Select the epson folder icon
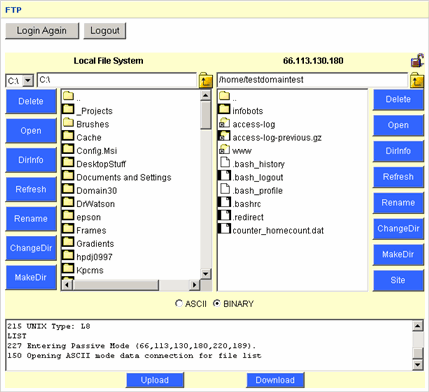Image resolution: width=429 pixels, height=392 pixels. 68,216
